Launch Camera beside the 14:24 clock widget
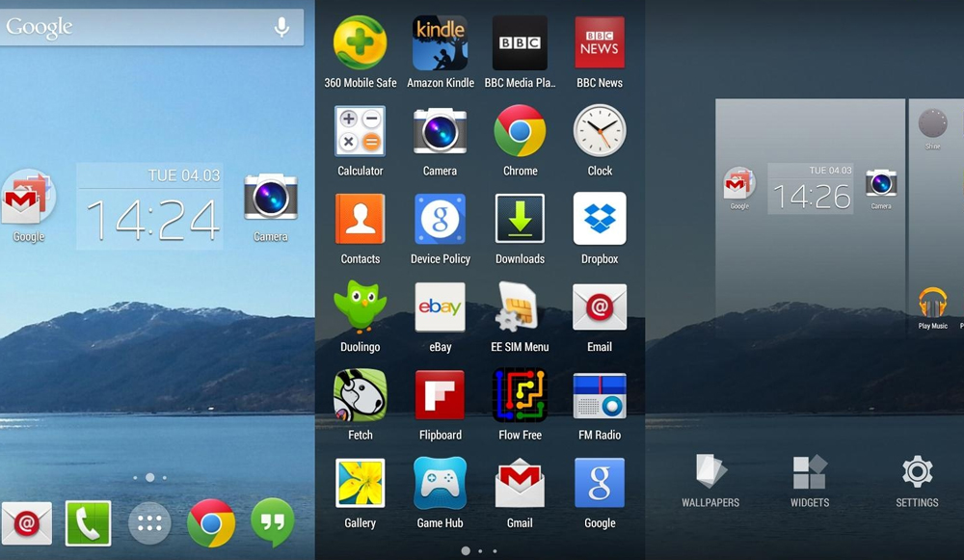Screen dimensions: 964x560 pyautogui.click(x=271, y=197)
